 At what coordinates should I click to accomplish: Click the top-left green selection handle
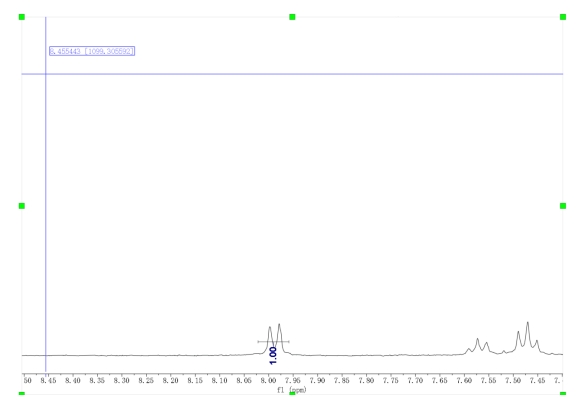[x=22, y=17]
